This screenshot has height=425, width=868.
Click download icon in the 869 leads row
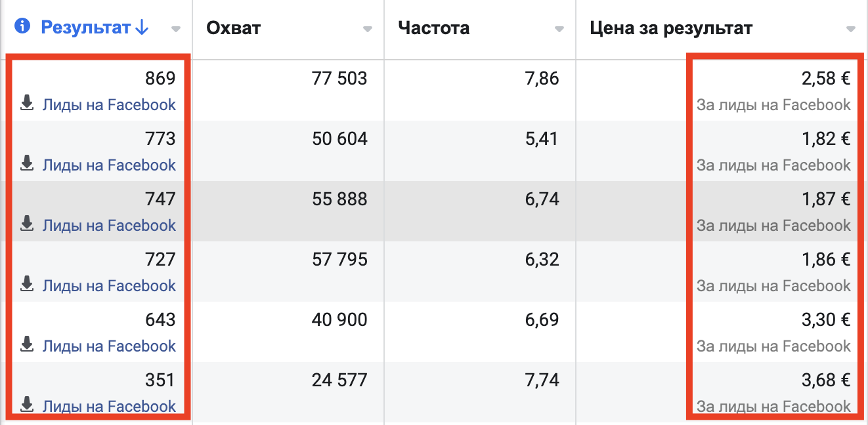(x=27, y=104)
